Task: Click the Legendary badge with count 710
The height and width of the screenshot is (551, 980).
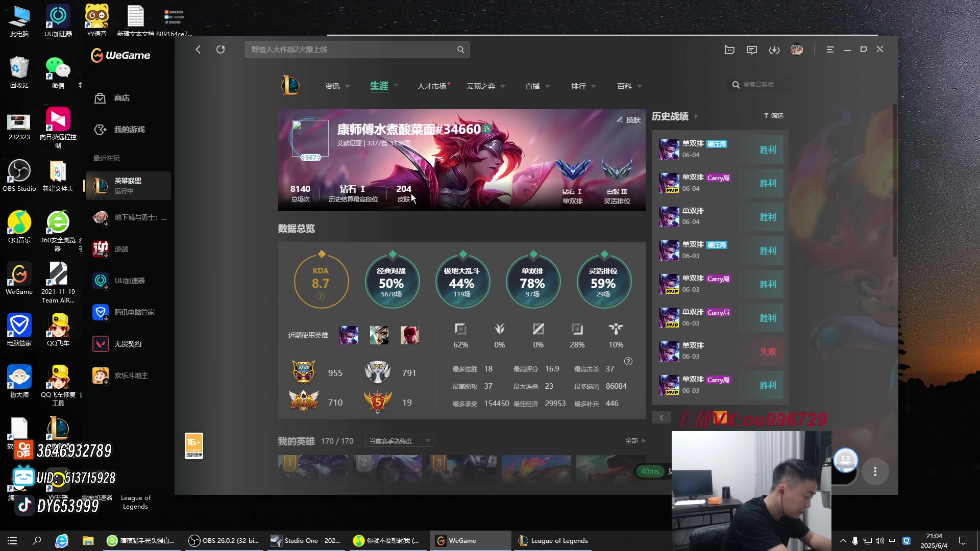Action: pyautogui.click(x=304, y=402)
